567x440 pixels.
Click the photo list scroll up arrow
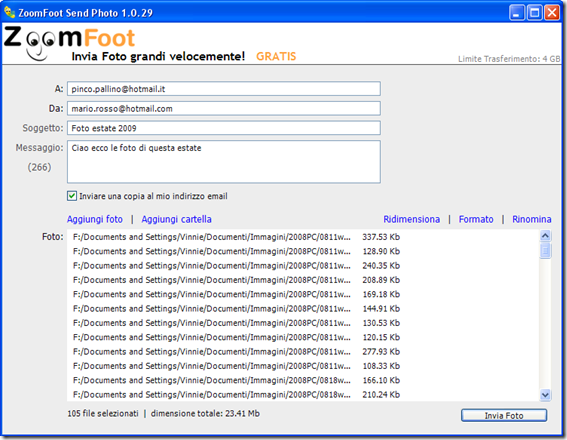coord(545,236)
